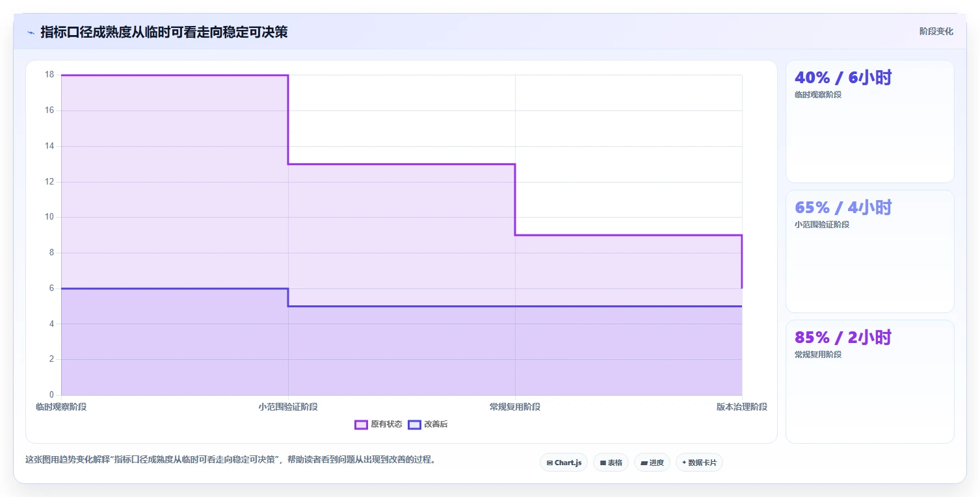Click the x-axis label 临时观察阶段
Screen dimensions: 980x497
tap(61, 407)
